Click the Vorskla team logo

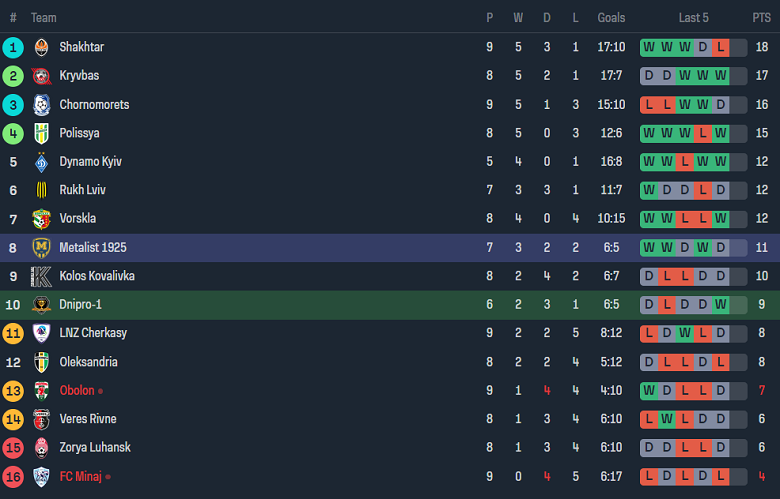tap(41, 219)
